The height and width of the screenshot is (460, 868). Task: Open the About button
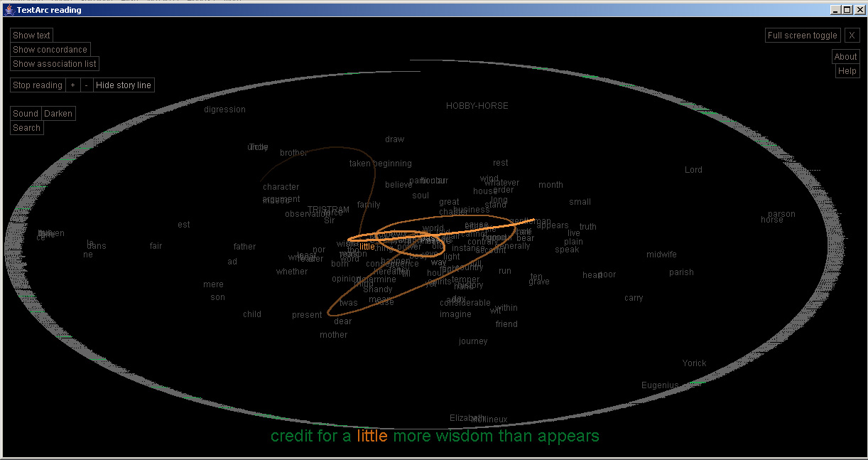(x=845, y=57)
